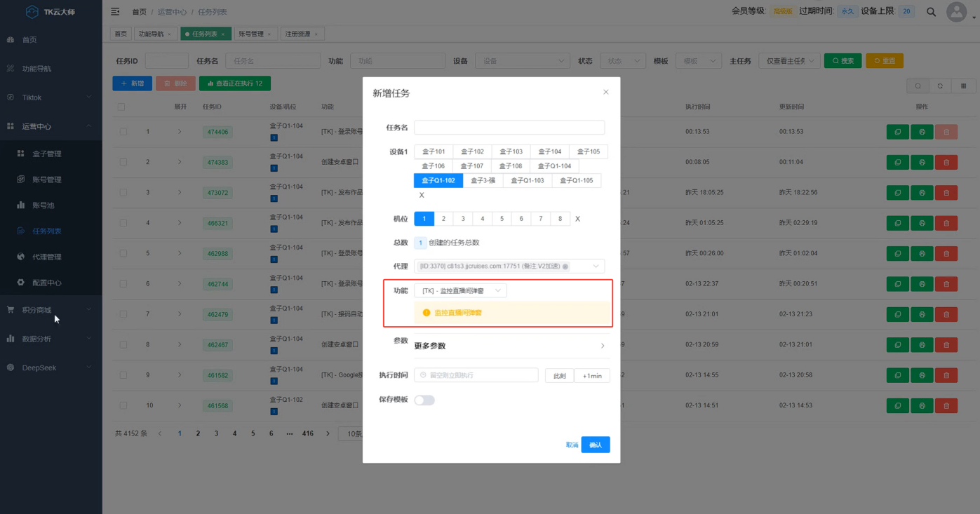The image size is (980, 514).
Task: Click the refresh icon above the task table
Action: [939, 85]
